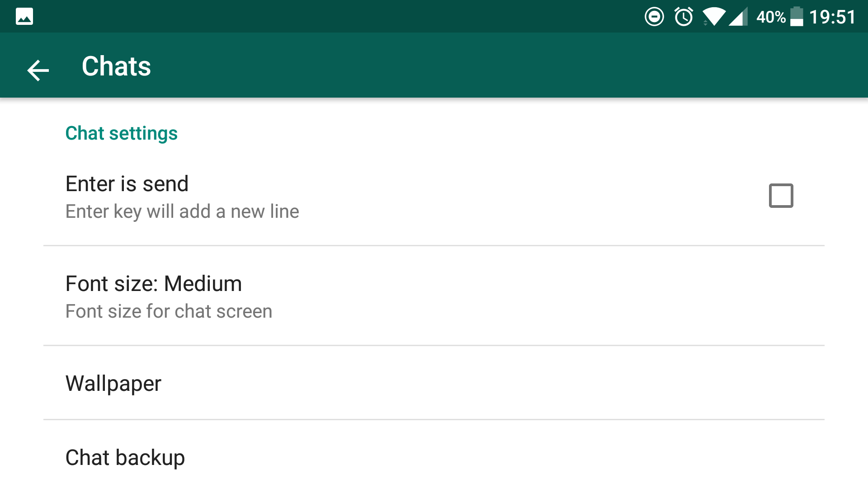Tap the battery status icon
The height and width of the screenshot is (488, 868).
[797, 17]
